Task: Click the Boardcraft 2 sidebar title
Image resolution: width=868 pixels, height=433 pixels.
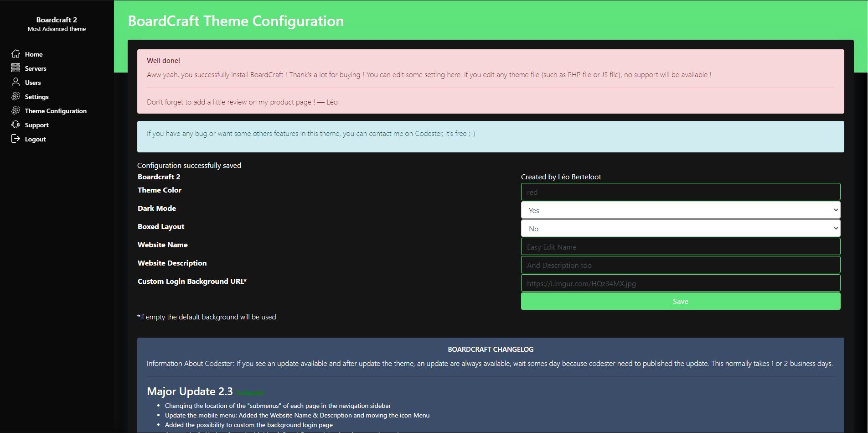Action: (x=57, y=20)
